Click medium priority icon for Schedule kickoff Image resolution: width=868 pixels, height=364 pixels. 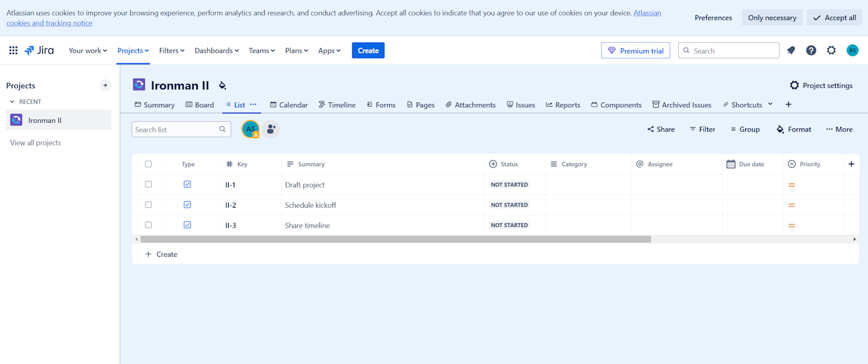click(792, 205)
